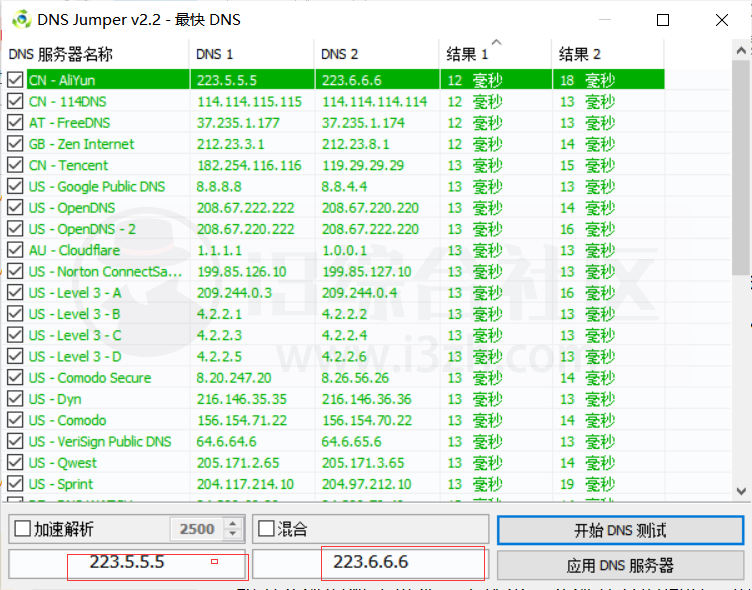This screenshot has width=752, height=590.
Task: Maximize the DNS Jumper window
Action: coord(663,20)
